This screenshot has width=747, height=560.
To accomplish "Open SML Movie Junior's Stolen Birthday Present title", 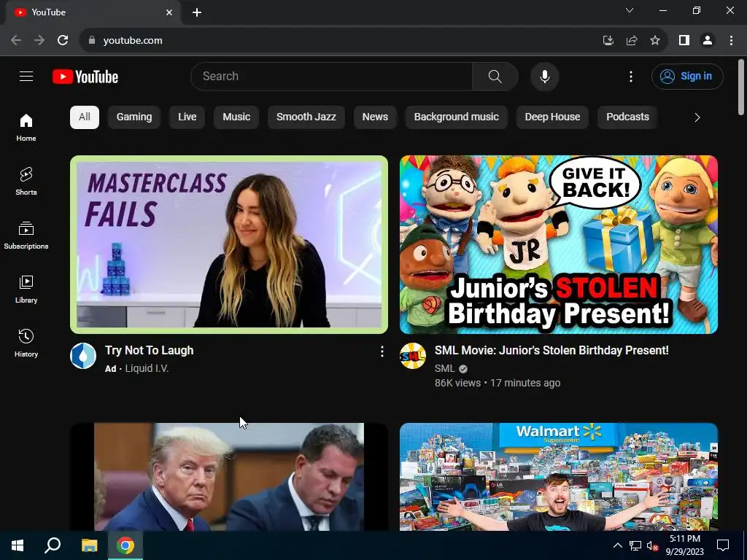I will pyautogui.click(x=551, y=351).
